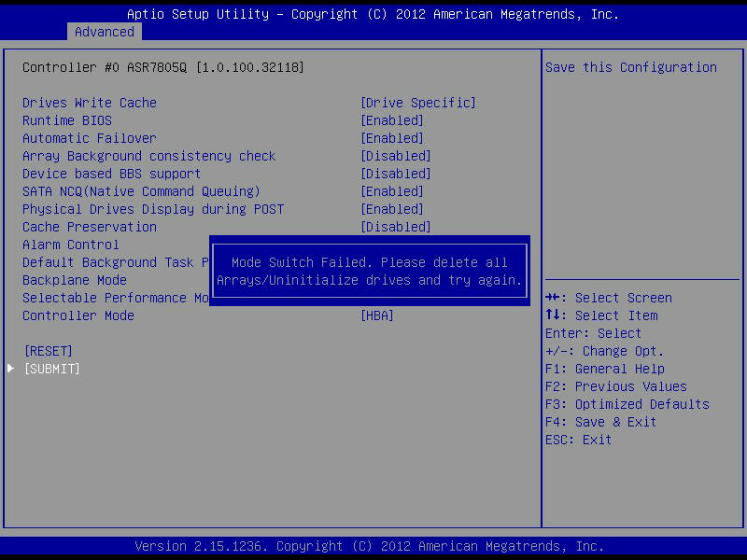Click the Mode Switch Failed message box
747x560 pixels.
370,271
